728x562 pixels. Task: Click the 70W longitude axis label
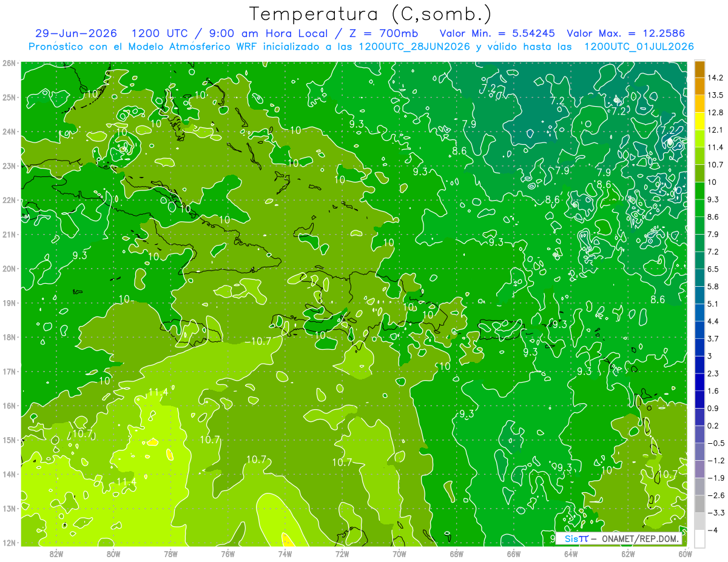pyautogui.click(x=399, y=553)
